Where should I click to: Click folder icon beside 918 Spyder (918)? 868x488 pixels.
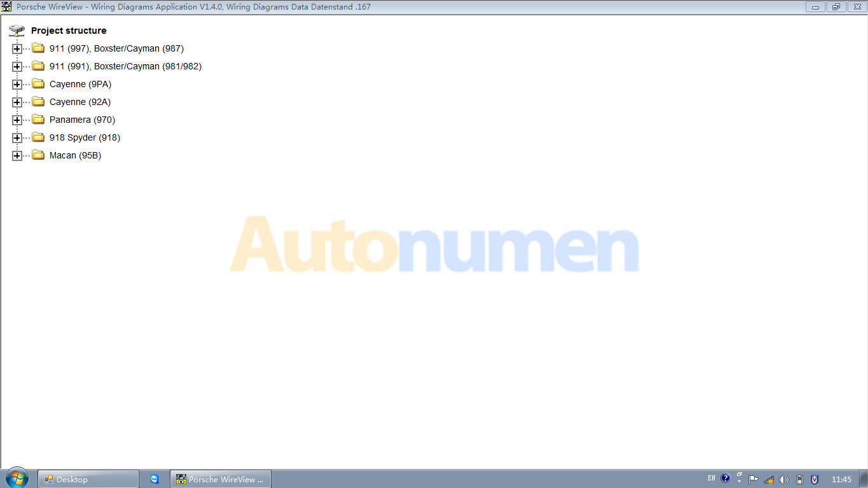coord(38,137)
